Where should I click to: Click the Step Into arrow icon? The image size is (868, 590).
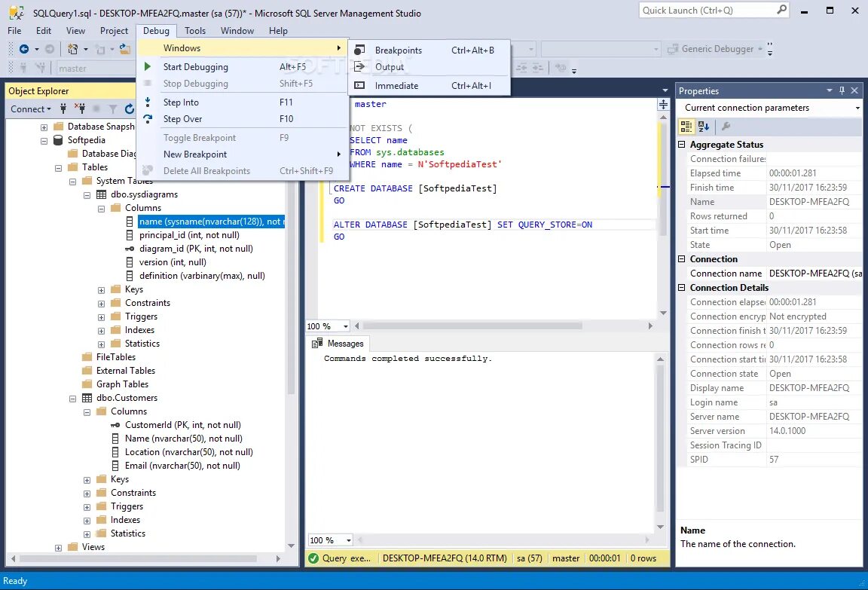pyautogui.click(x=147, y=102)
